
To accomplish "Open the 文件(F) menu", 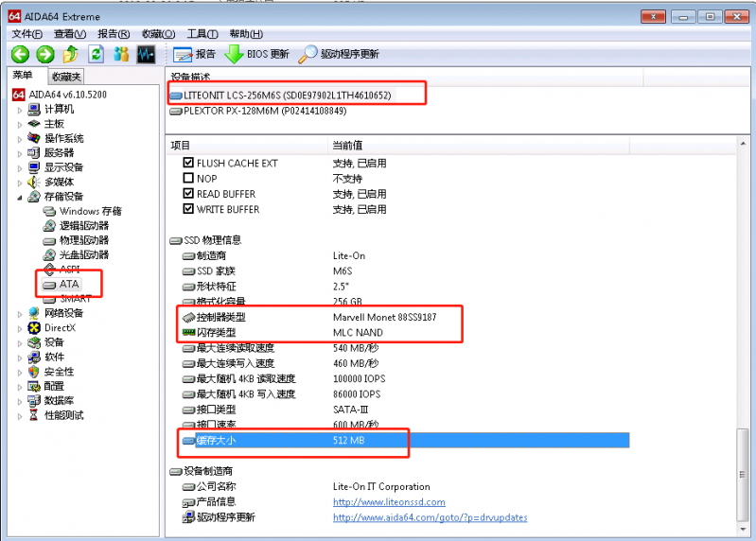I will coord(27,34).
